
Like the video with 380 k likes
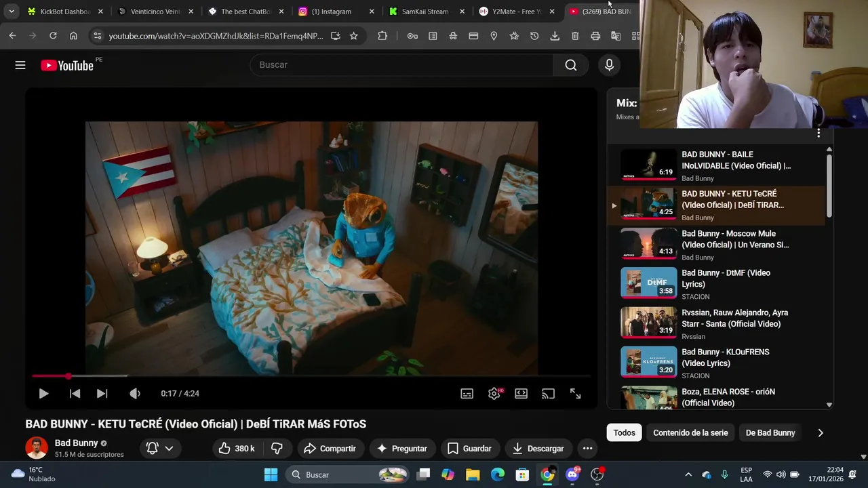[x=237, y=448]
